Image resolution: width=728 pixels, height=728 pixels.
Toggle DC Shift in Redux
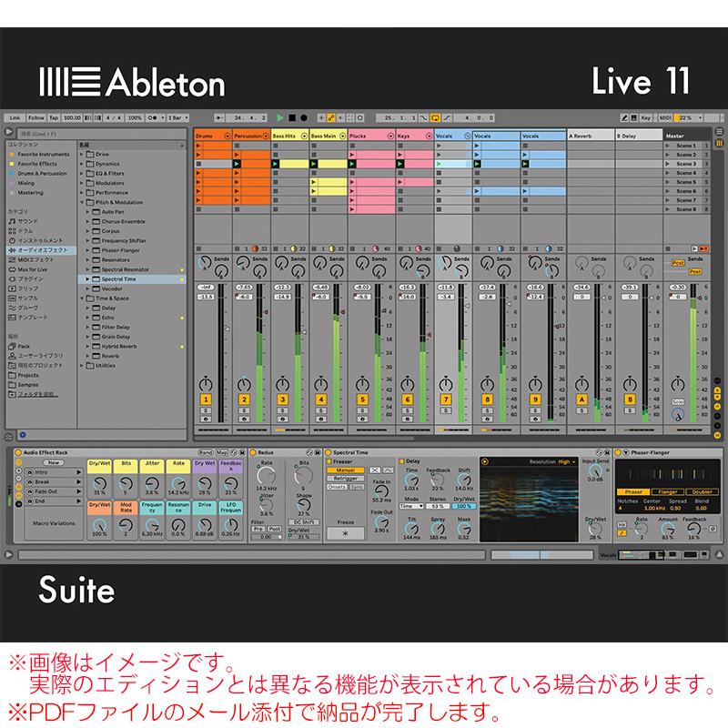[304, 522]
